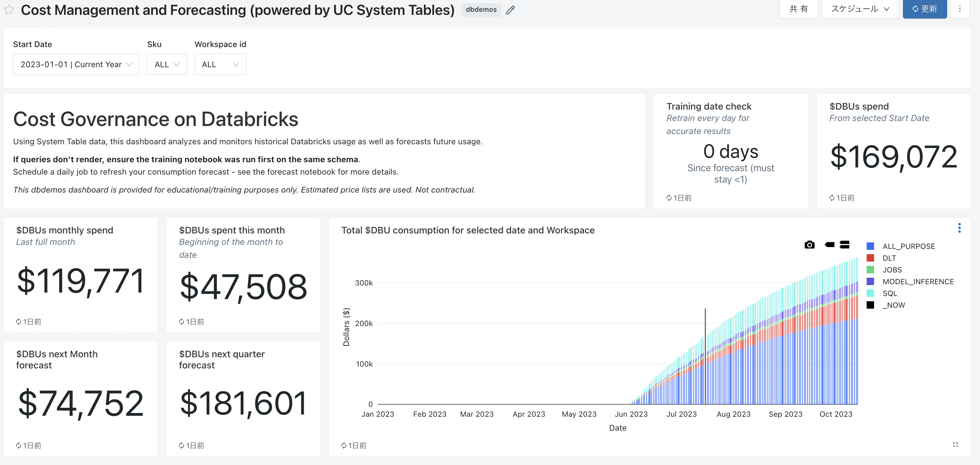Star this dashboard as a favorite
Viewport: 980px width, 465px height.
click(9, 10)
